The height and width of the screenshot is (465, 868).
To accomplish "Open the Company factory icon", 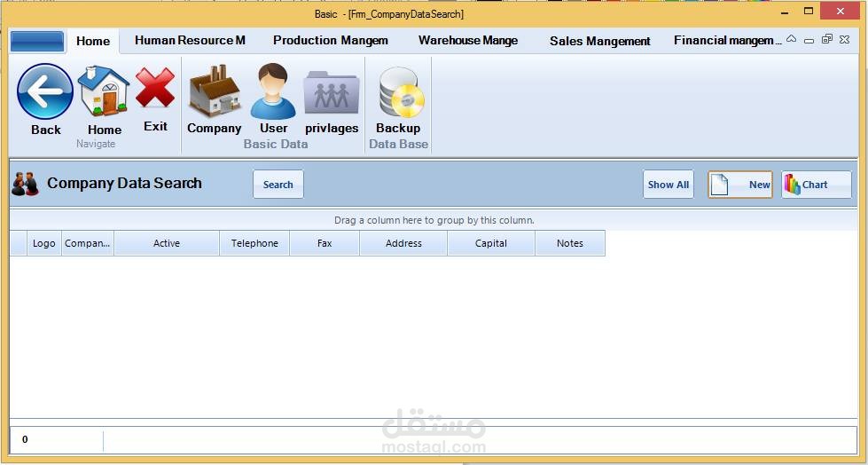I will (x=215, y=91).
